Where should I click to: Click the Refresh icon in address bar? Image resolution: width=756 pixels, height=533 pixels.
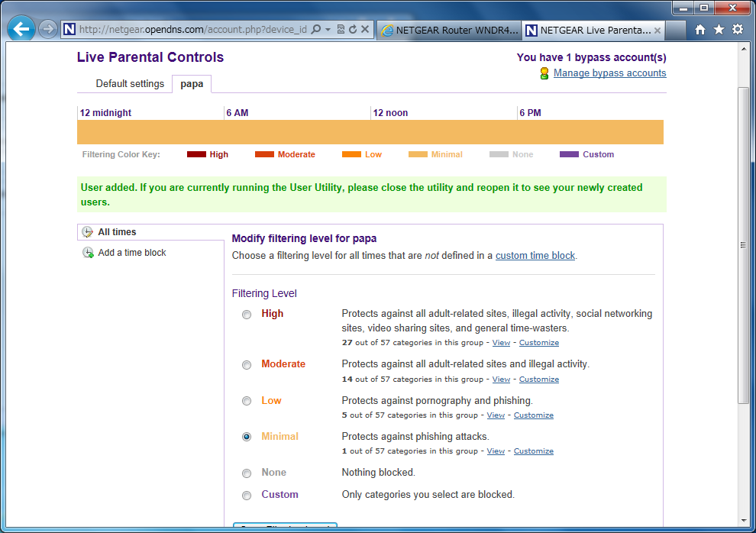pyautogui.click(x=353, y=30)
